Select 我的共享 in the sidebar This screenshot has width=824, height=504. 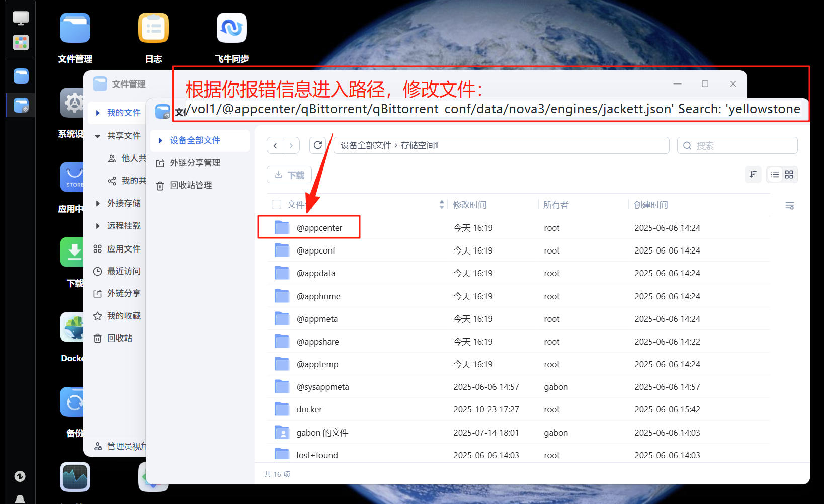tap(127, 181)
